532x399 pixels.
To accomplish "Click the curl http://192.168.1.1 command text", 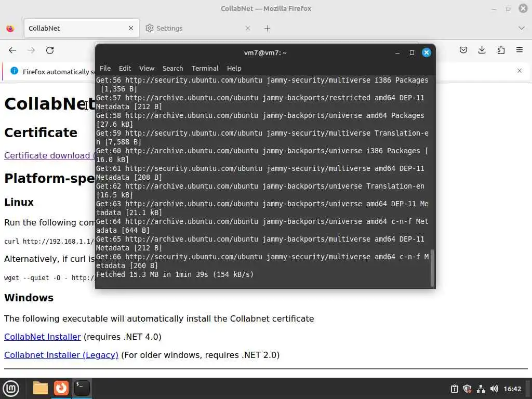I will [49, 241].
